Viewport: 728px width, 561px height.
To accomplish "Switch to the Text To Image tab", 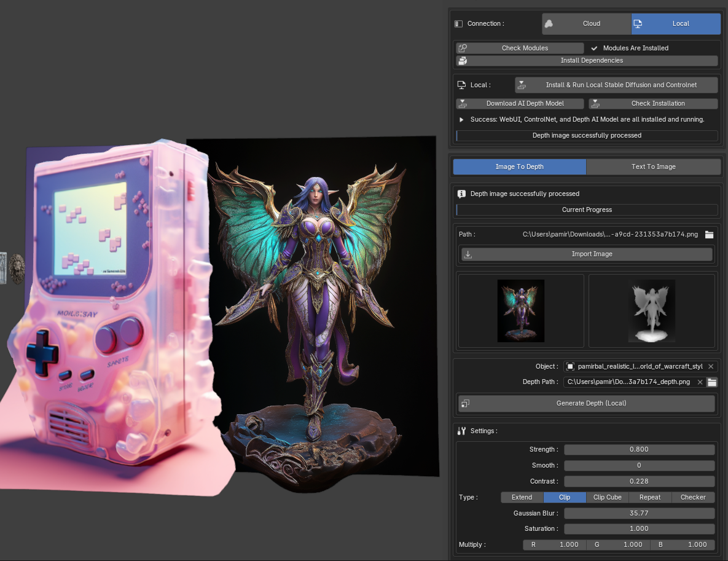I will click(x=653, y=167).
